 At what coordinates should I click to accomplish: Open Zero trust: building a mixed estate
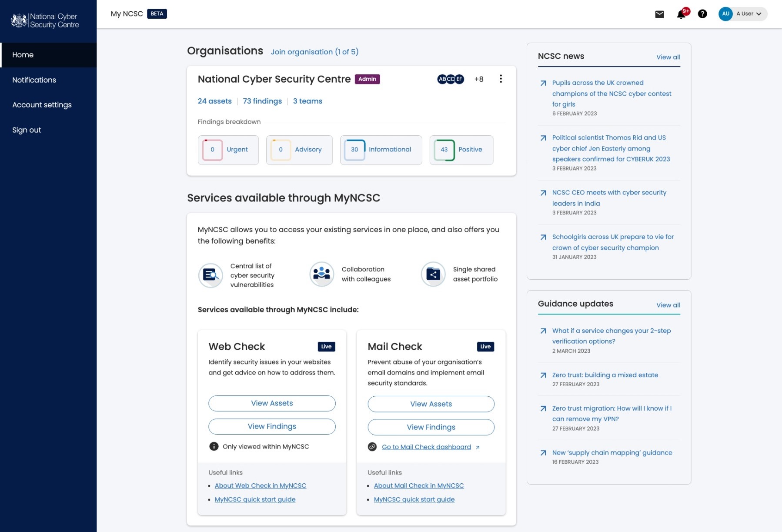[605, 375]
